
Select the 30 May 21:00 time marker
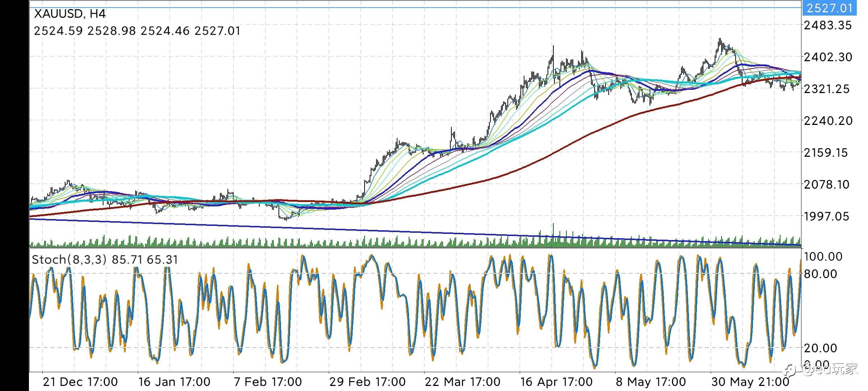(750, 382)
